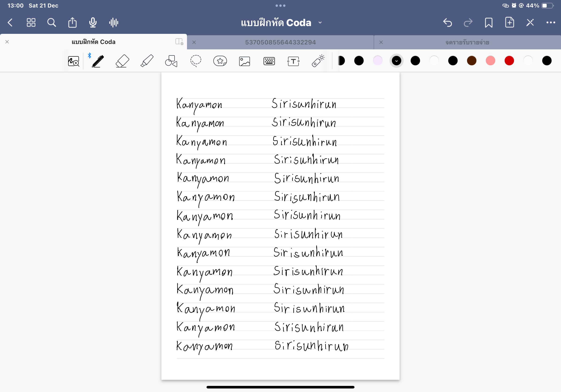Insert image with the photo tool
This screenshot has height=392, width=561.
(245, 61)
